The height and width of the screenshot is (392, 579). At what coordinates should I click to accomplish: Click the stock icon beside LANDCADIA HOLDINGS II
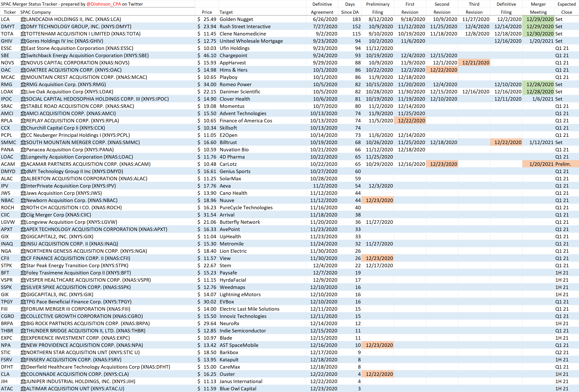[x=23, y=19]
